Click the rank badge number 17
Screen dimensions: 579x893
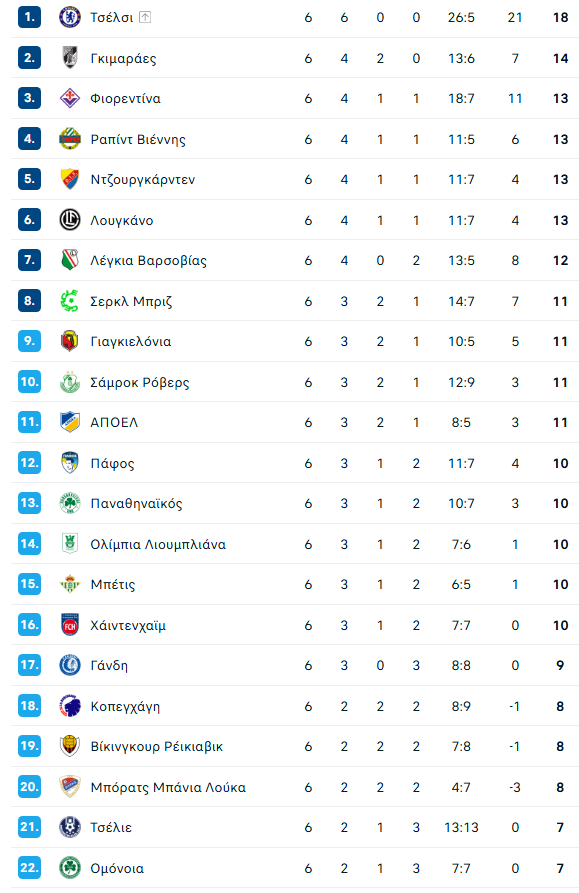click(x=29, y=665)
